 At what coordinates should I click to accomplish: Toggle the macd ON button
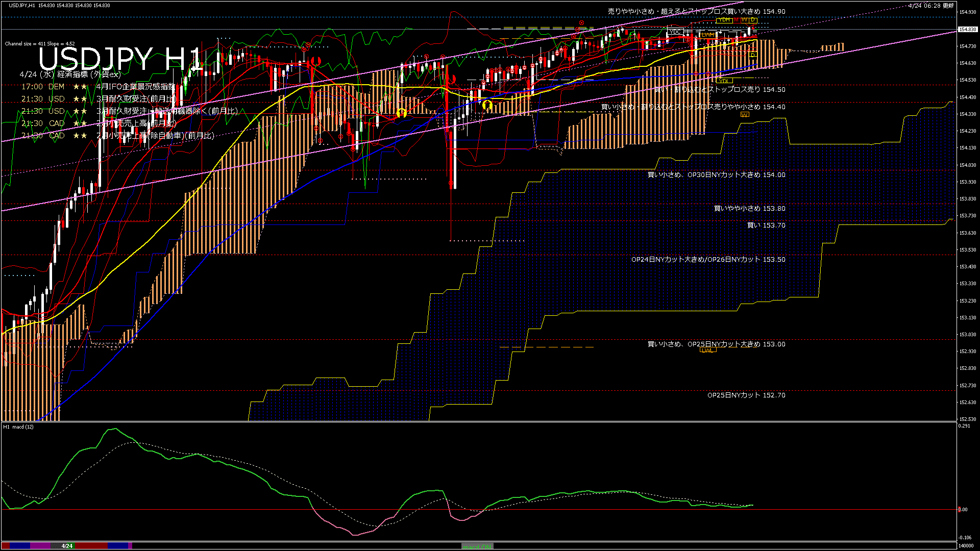(x=477, y=546)
